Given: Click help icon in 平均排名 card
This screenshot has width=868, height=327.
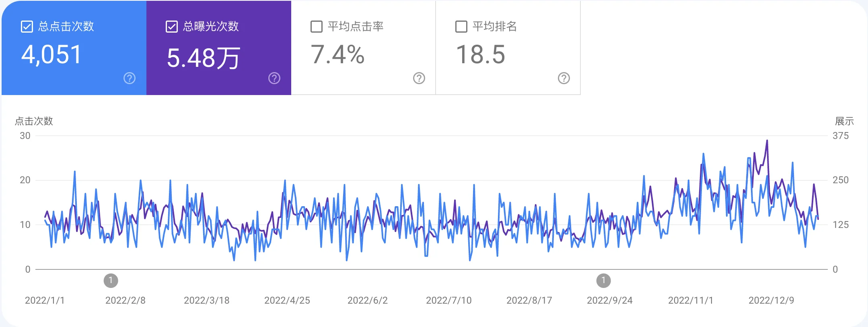Looking at the screenshot, I should pyautogui.click(x=564, y=78).
